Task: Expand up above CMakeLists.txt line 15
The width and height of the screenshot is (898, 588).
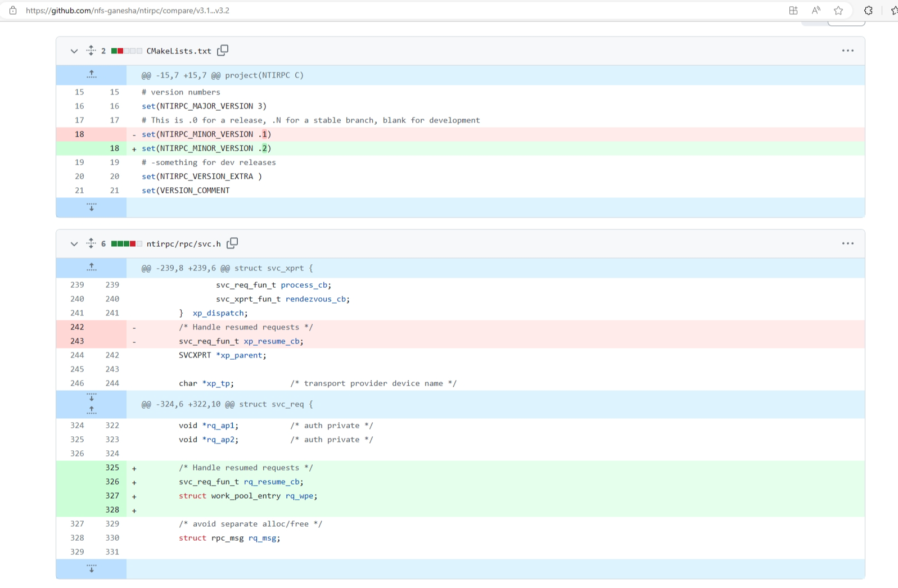Action: coord(92,75)
